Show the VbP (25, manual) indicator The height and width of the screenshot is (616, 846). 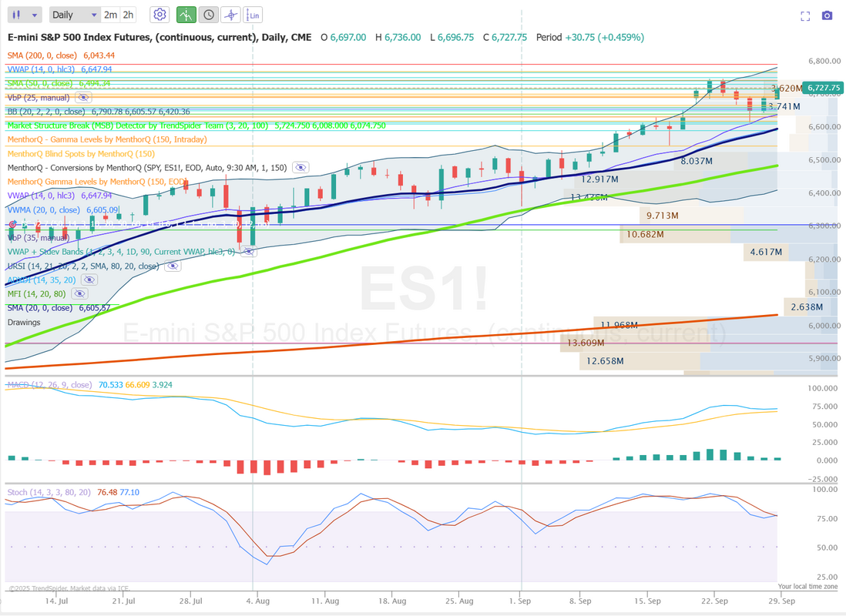[83, 98]
